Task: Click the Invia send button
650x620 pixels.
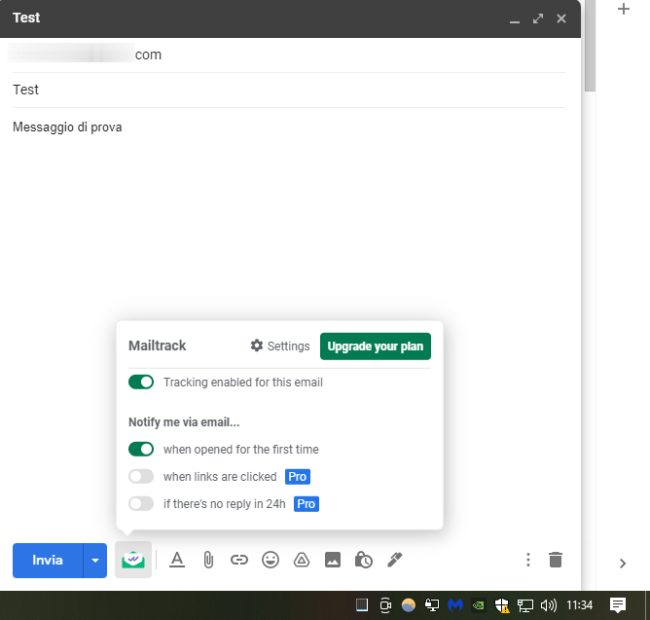Action: pyautogui.click(x=47, y=560)
